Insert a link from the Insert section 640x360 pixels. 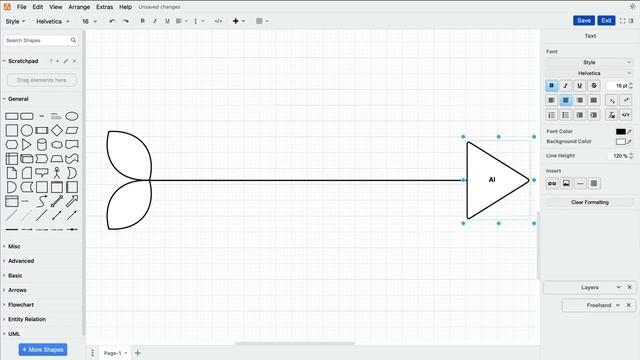(552, 184)
